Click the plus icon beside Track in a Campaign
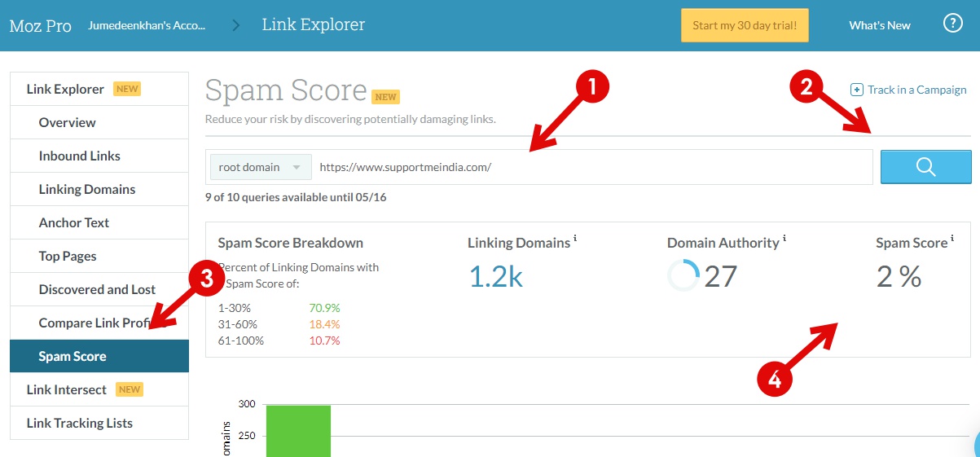Viewport: 980px width, 457px height. click(x=856, y=90)
